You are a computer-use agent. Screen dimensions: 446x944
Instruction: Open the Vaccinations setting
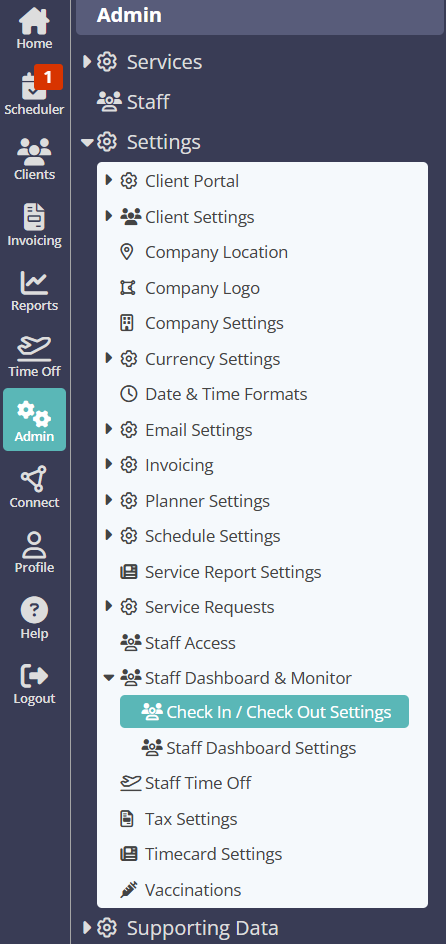pos(193,890)
